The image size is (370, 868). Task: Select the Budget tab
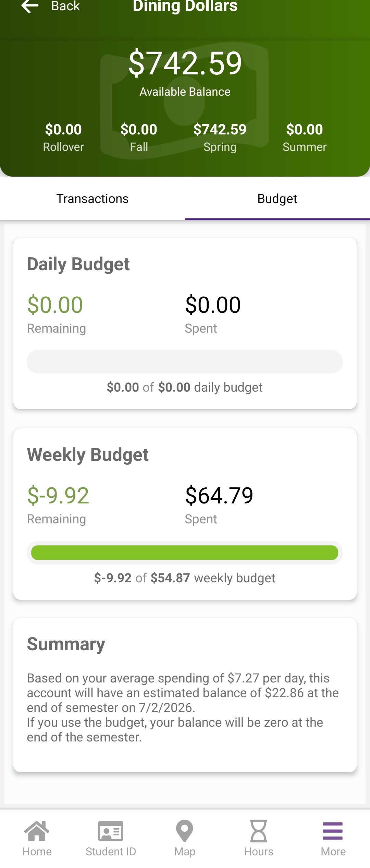click(x=277, y=199)
